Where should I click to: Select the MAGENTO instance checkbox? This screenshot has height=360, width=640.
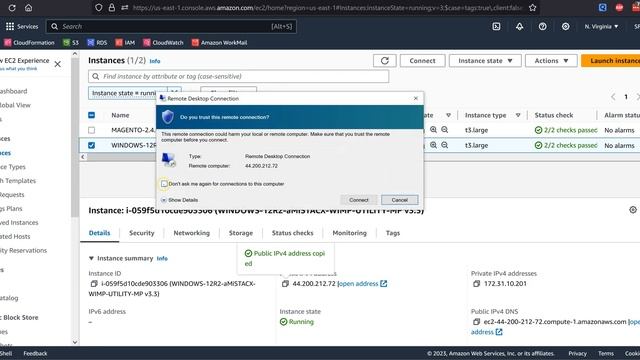(91, 130)
